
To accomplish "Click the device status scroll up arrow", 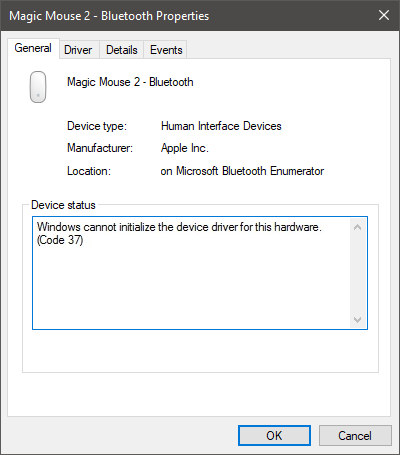I will click(x=358, y=227).
